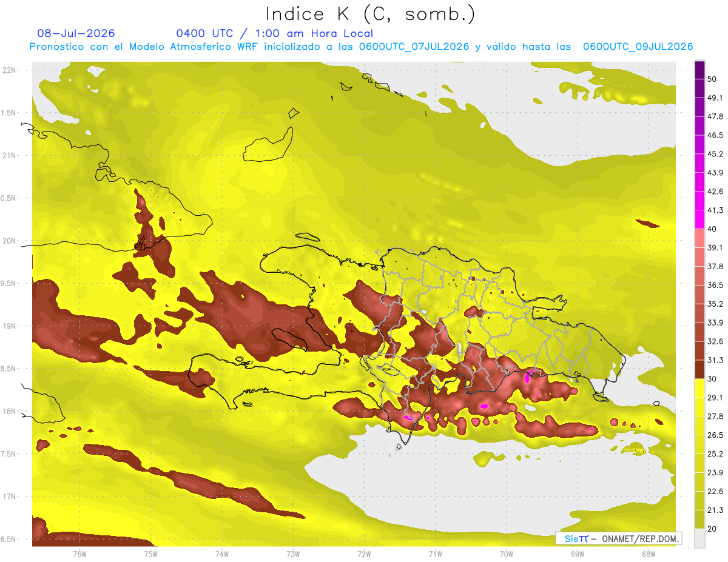Click the color bar value "22.6"
Viewport: 728px width, 562px height.
(x=715, y=491)
